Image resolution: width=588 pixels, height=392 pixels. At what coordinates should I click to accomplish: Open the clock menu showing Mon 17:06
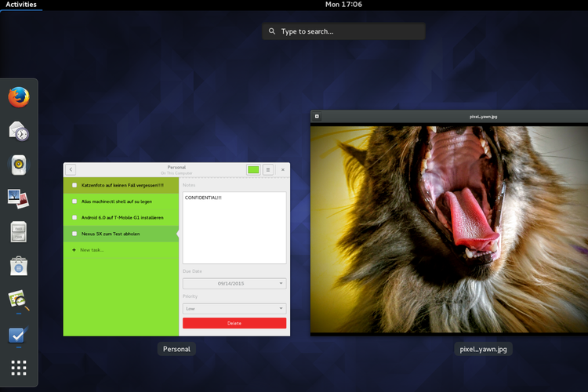(343, 5)
